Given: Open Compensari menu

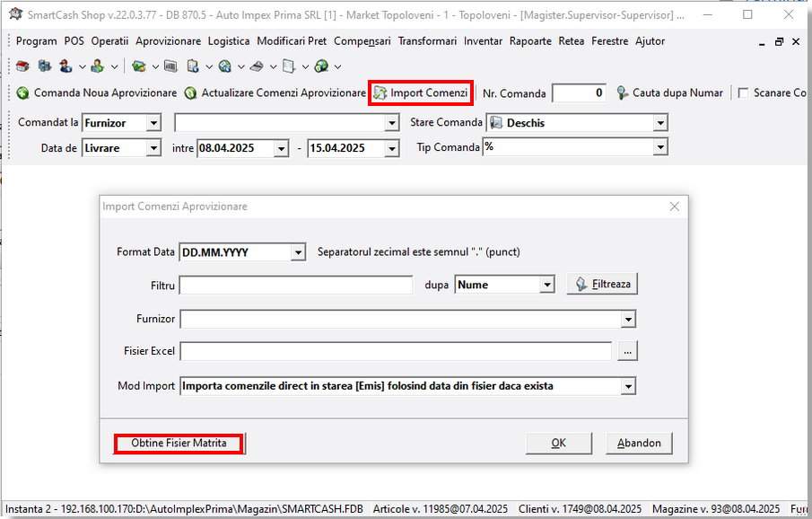Looking at the screenshot, I should tap(362, 41).
